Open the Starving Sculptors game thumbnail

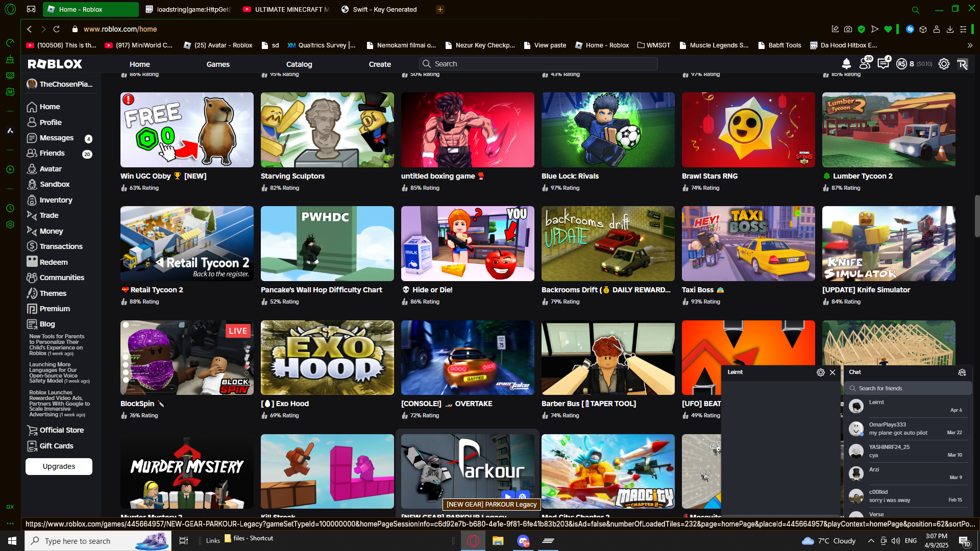point(327,130)
